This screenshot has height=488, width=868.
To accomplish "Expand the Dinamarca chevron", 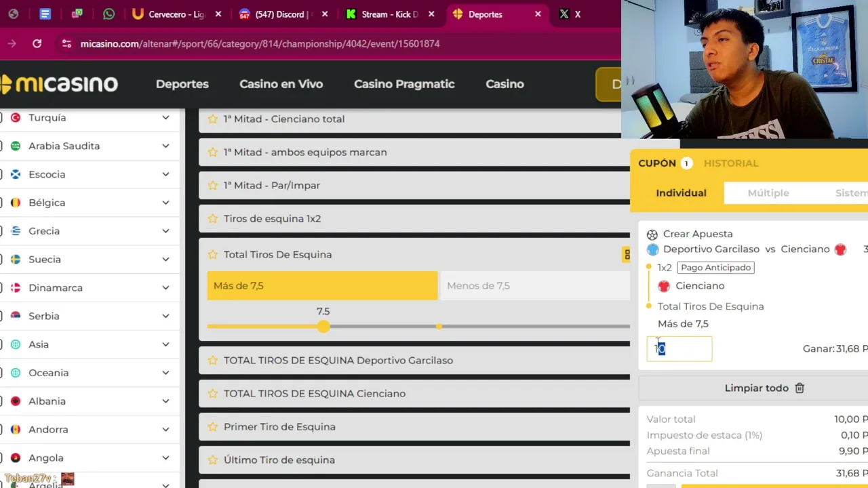I will (165, 288).
